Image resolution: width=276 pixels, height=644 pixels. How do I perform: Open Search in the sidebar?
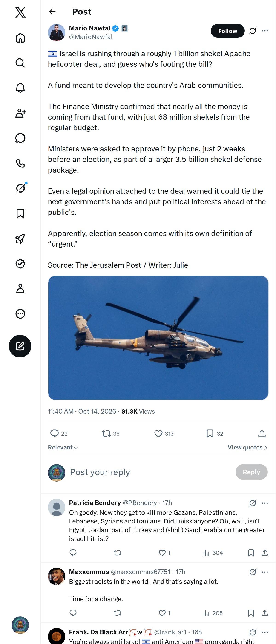tap(20, 63)
